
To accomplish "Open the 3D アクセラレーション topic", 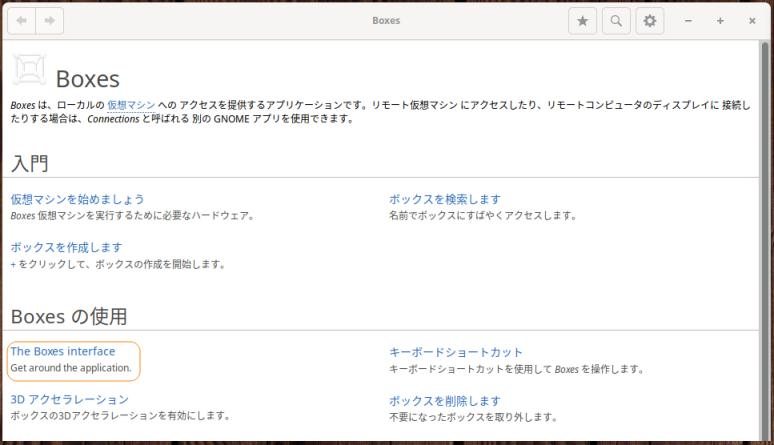I will pyautogui.click(x=70, y=399).
